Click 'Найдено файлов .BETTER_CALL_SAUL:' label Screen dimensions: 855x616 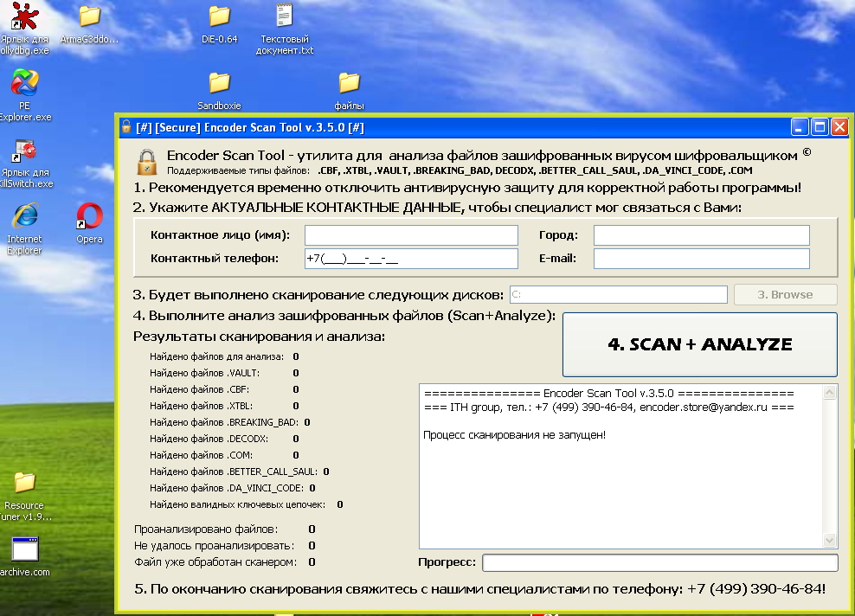pos(234,471)
